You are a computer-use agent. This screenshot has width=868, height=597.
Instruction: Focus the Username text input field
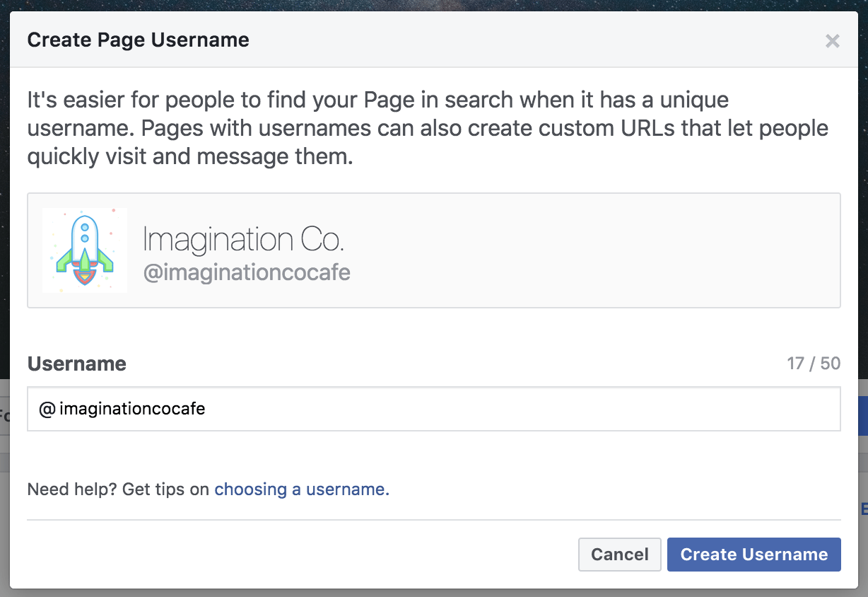(x=495, y=409)
